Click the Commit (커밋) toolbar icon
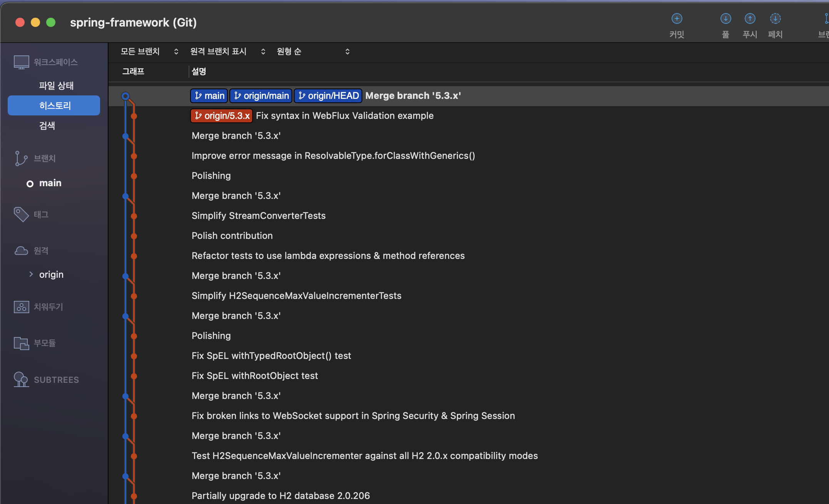 pyautogui.click(x=677, y=19)
